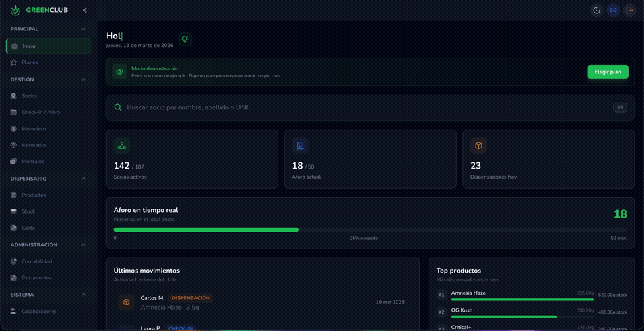Viewport: 644px width, 331px height.
Task: Click the Carlos M. dispensation box icon
Action: pos(127,302)
